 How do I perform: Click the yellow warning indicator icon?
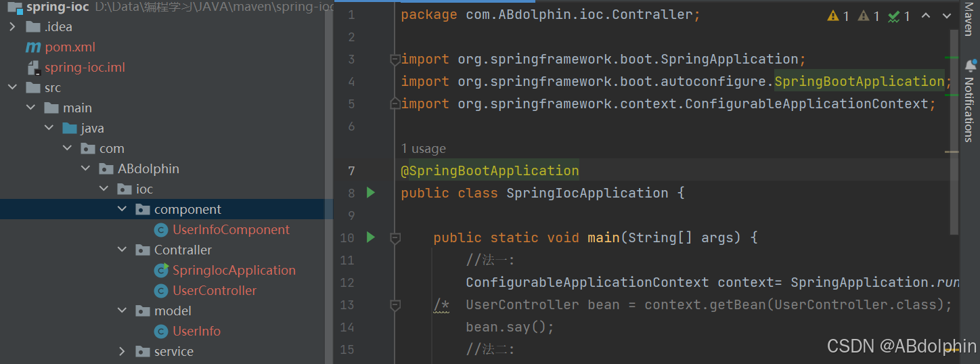(x=833, y=16)
